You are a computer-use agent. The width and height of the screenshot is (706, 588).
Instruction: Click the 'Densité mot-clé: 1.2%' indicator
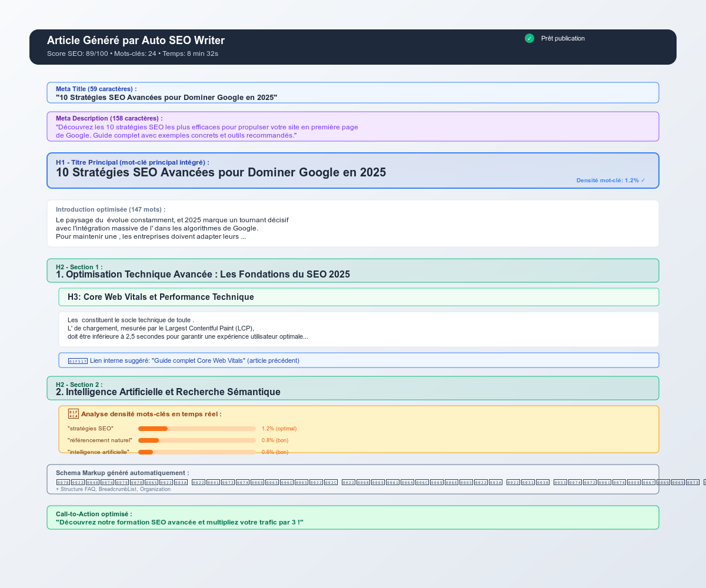pos(611,180)
